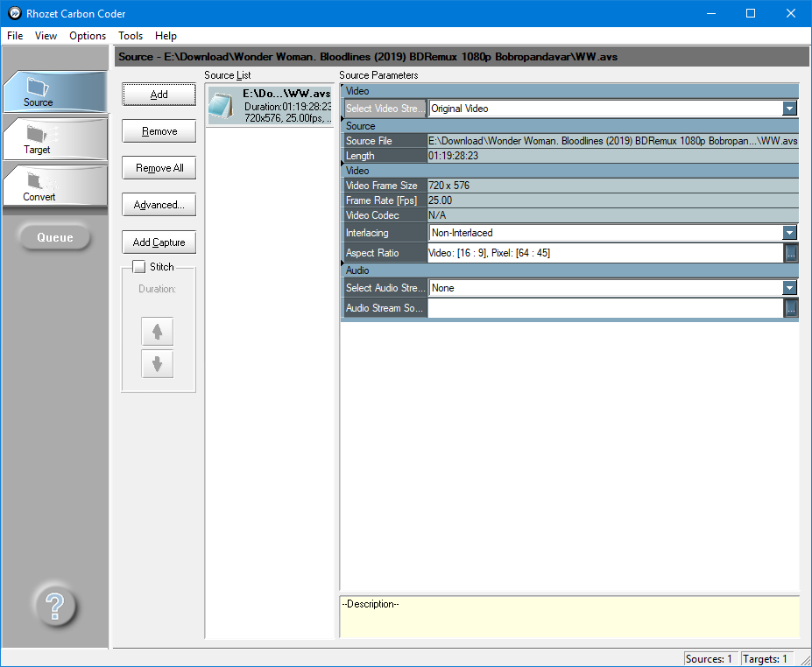Click the WW.avs source file notepad icon
812x667 pixels.
tap(223, 105)
